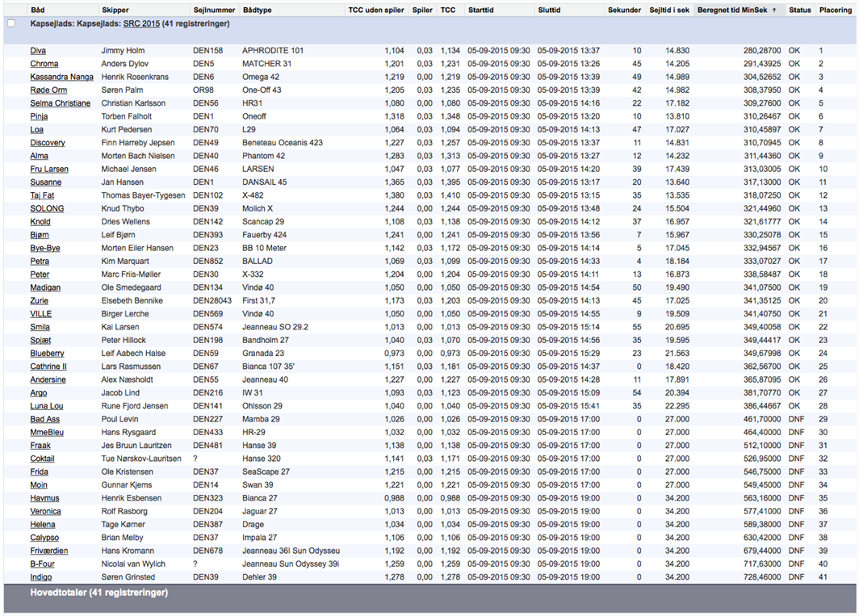Open the VILLE boat link

[41, 313]
